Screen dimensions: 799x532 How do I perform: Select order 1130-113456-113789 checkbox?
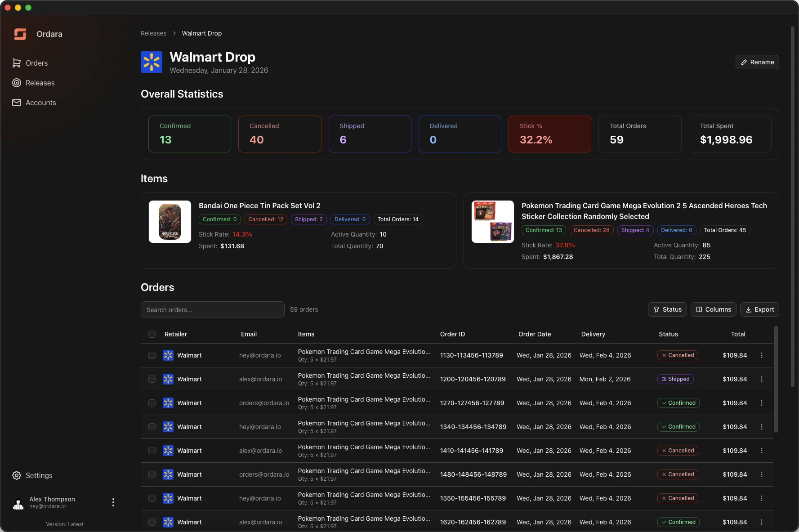pos(152,355)
